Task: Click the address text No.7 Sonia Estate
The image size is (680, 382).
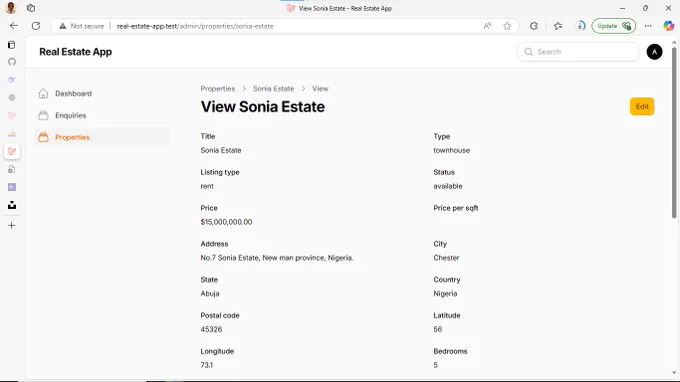Action: pyautogui.click(x=277, y=258)
